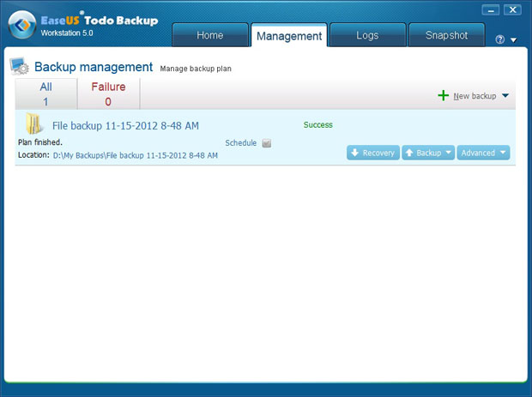Viewport: 532px width, 397px height.
Task: Switch to the Home tab
Action: tap(210, 35)
